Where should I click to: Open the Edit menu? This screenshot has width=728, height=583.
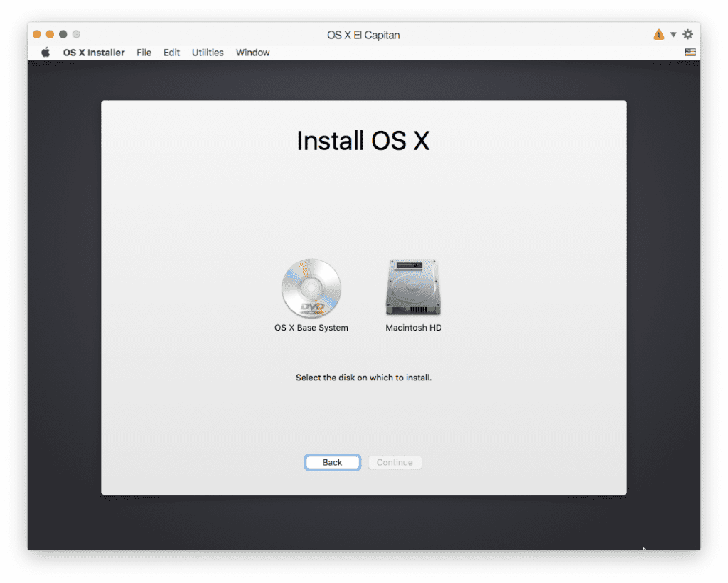click(x=171, y=52)
